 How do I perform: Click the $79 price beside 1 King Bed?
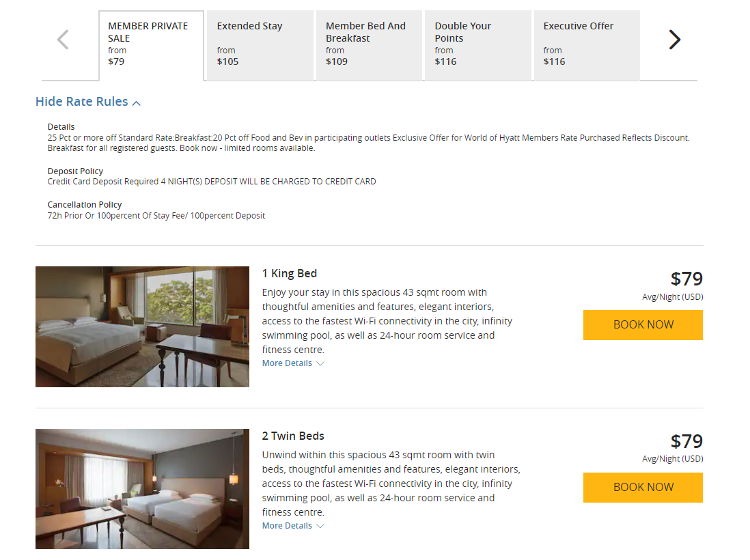click(686, 279)
